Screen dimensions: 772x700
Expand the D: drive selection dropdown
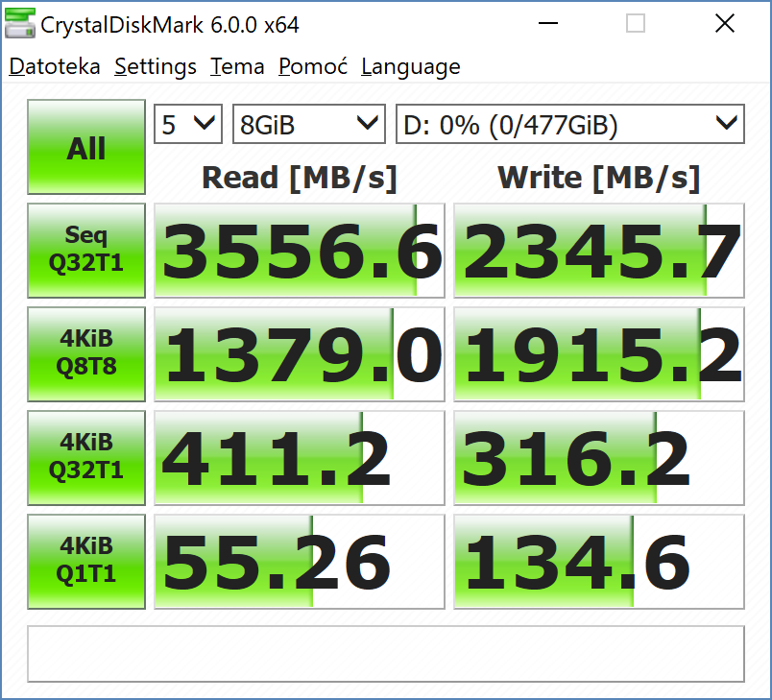coord(570,124)
